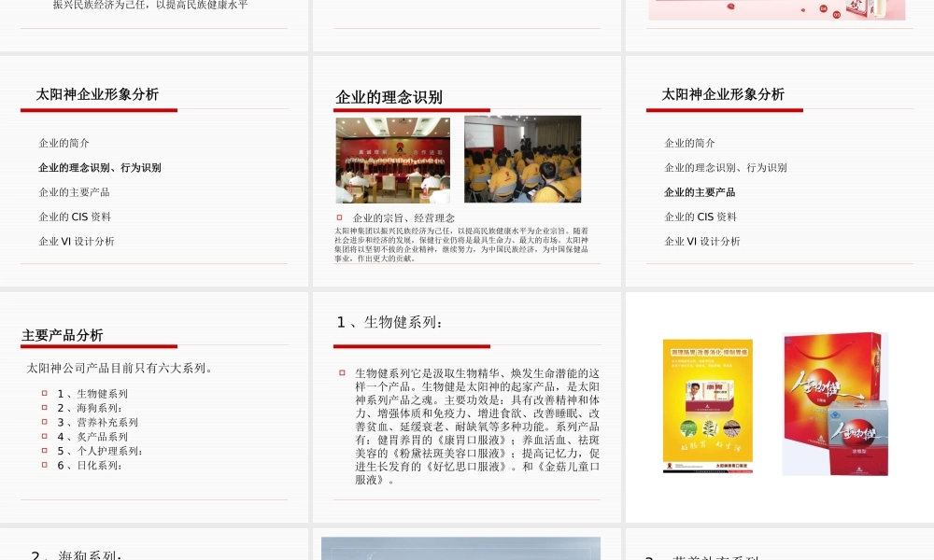Click list item 5、个人护理系列

click(x=100, y=451)
